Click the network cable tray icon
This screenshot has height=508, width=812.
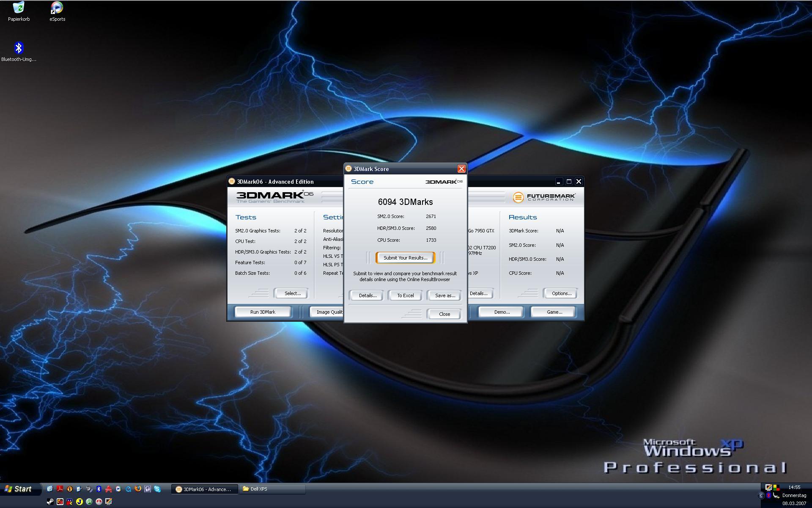(x=776, y=495)
